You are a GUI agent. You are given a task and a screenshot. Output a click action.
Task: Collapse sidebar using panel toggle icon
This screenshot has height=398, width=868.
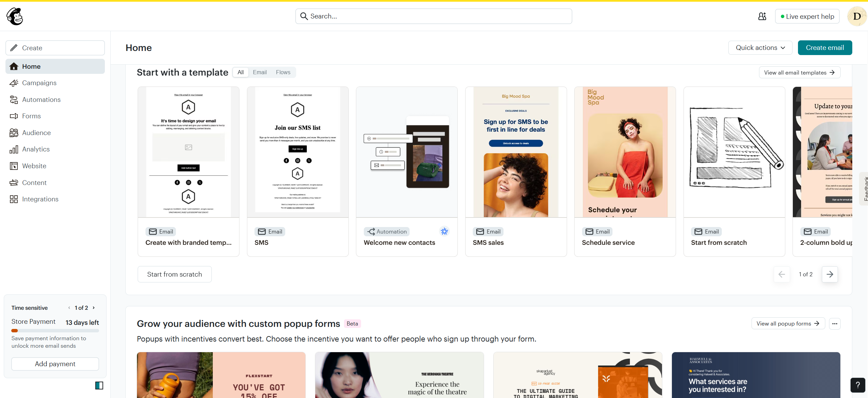point(99,385)
